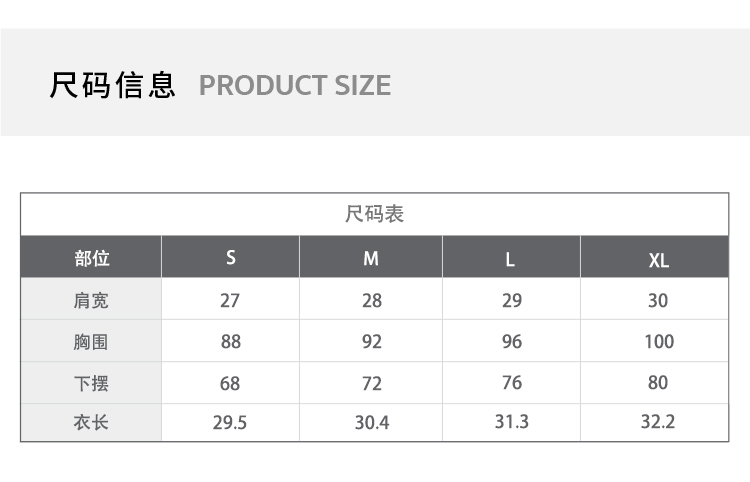The width and height of the screenshot is (750, 482).
Task: Select the length value 32.2 cell
Action: [x=658, y=421]
